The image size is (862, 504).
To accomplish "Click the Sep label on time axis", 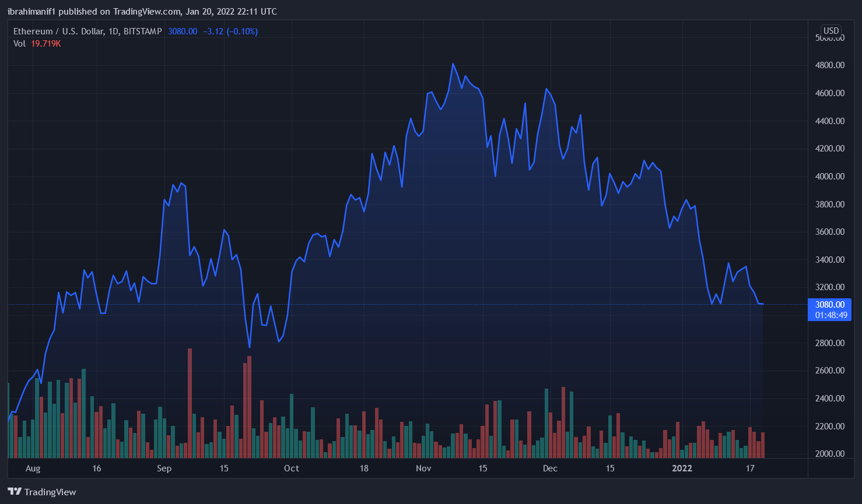I will coord(164,468).
